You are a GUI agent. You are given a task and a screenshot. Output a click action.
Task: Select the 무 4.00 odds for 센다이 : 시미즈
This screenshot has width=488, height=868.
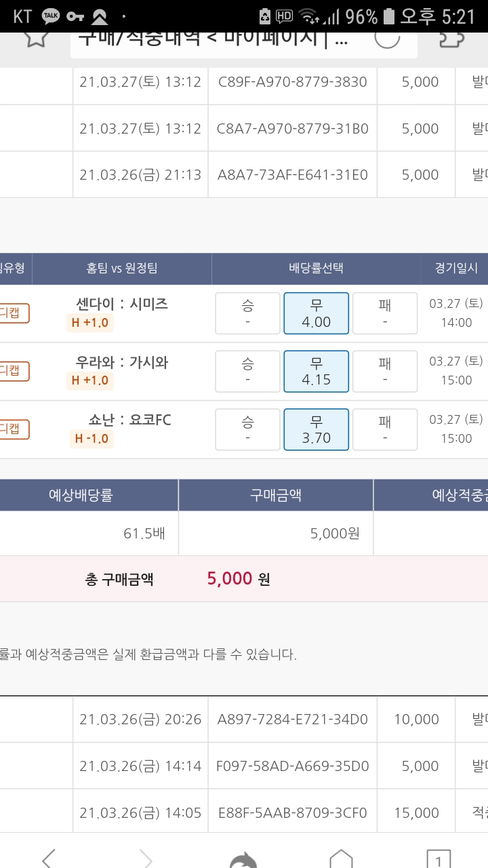point(316,313)
